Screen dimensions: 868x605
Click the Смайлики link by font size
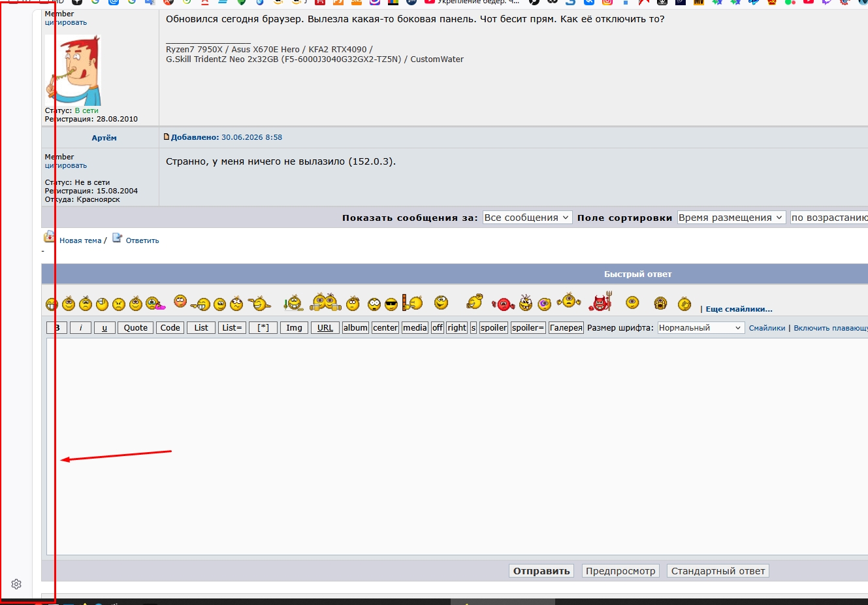(x=767, y=328)
